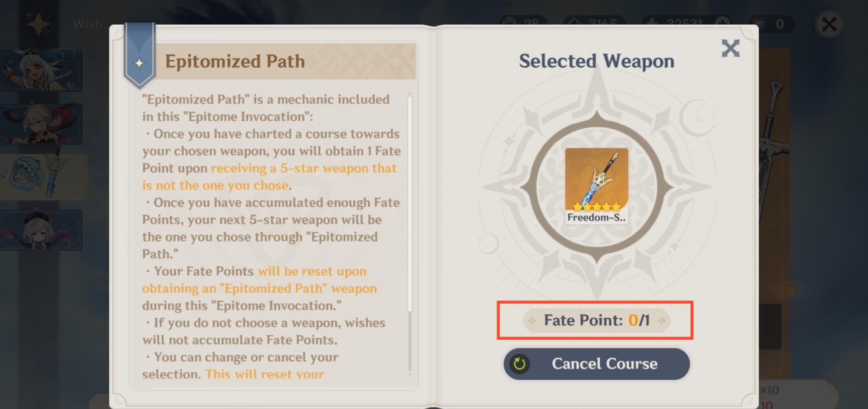
Task: Click the highlighted Fate Point 0/1 indicator
Action: point(596,320)
